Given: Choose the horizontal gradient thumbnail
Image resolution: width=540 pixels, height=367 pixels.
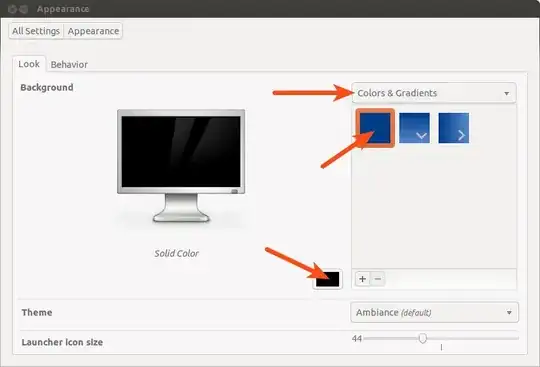Looking at the screenshot, I should (454, 128).
